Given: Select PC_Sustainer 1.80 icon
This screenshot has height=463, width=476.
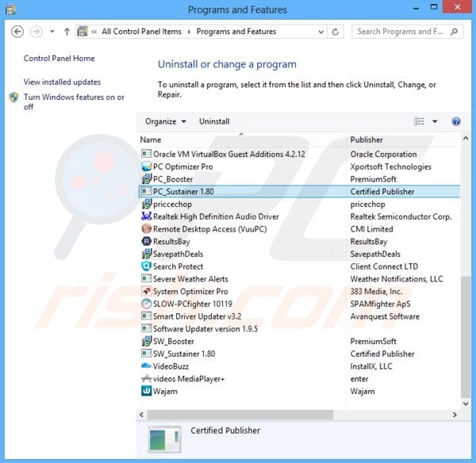Looking at the screenshot, I should point(146,191).
